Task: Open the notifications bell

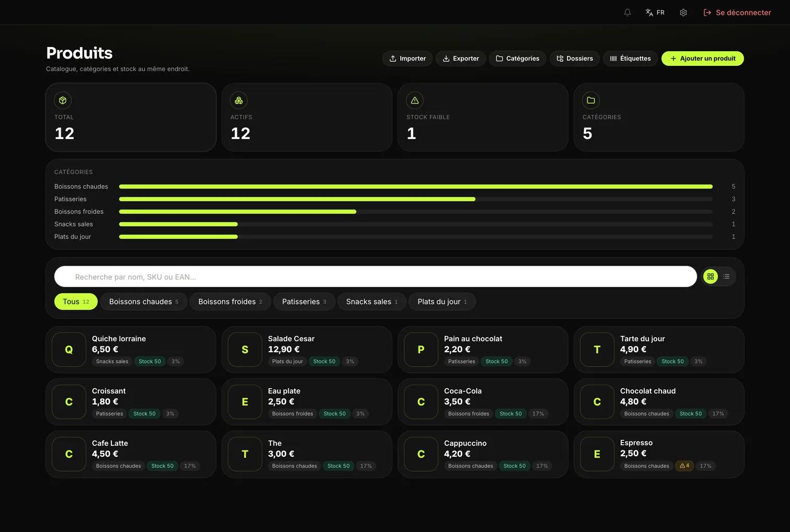Action: tap(628, 13)
